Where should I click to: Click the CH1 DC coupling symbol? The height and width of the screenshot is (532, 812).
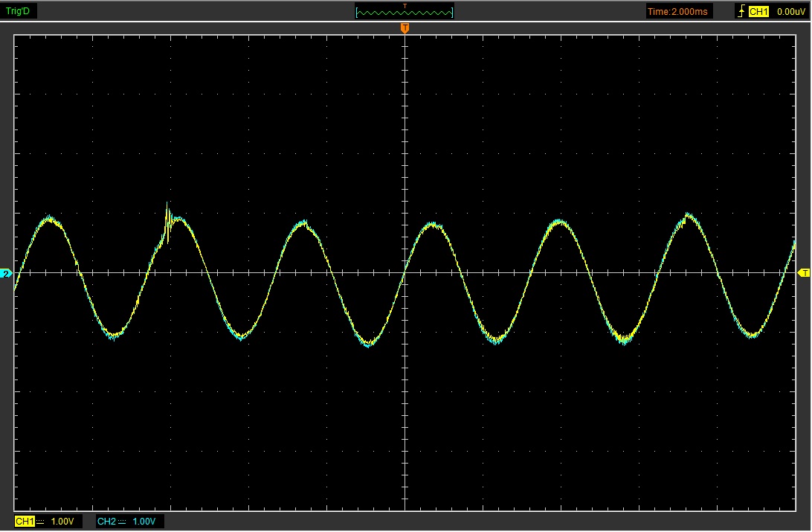point(41,522)
